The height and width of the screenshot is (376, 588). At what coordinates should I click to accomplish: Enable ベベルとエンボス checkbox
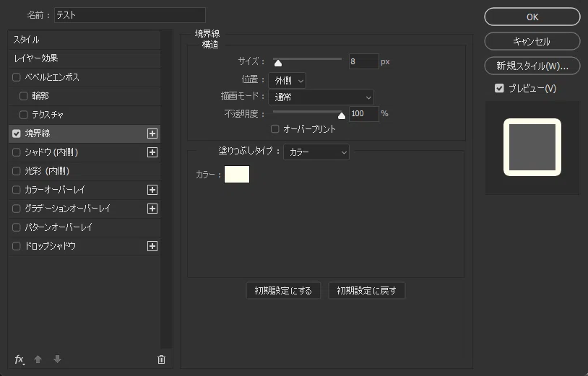16,77
